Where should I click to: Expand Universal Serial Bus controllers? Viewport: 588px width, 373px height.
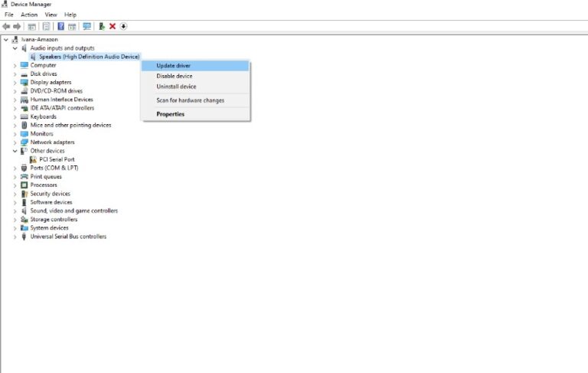[15, 237]
